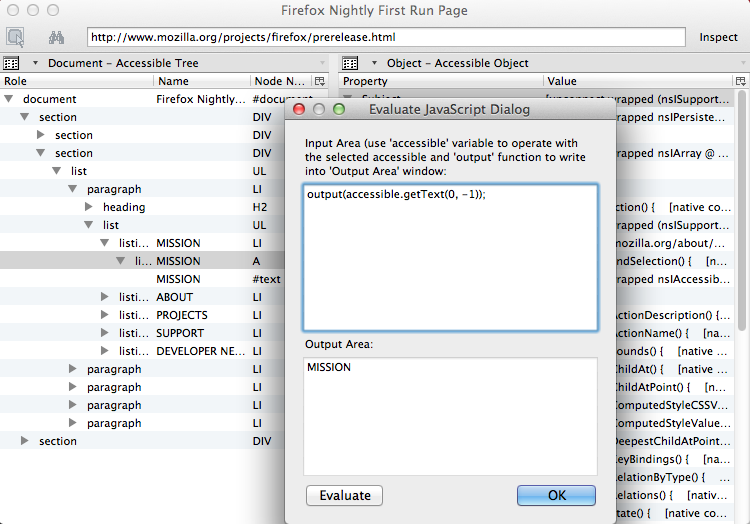Screen dimensions: 750x524
Task: Open the Object panel viewer list icon
Action: point(350,63)
